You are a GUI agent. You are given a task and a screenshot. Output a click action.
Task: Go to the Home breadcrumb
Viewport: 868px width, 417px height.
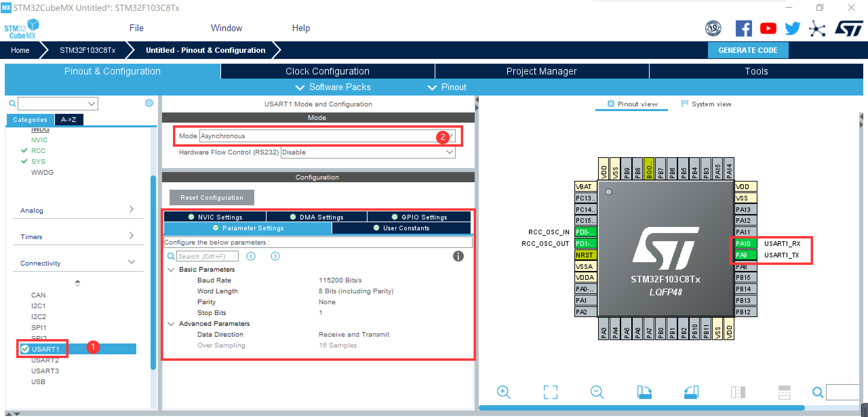[x=20, y=50]
